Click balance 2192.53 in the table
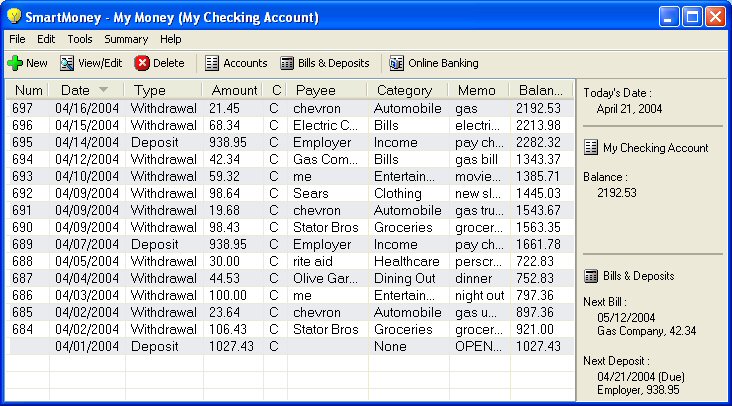732x406 pixels. 538,108
